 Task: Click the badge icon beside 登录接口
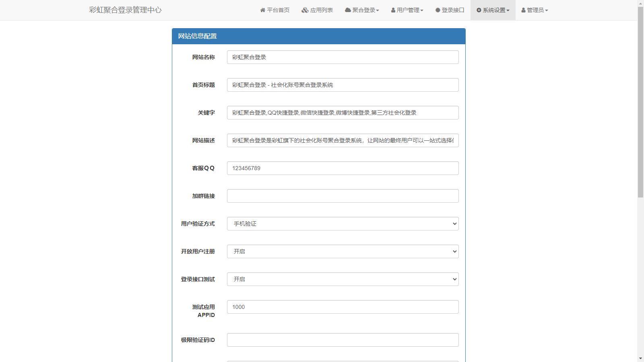click(x=438, y=10)
